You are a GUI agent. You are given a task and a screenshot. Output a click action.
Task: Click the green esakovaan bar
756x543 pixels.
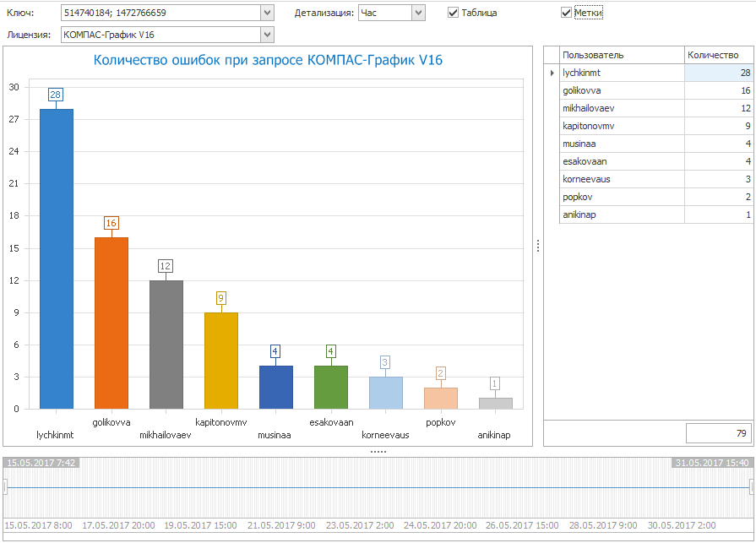click(330, 387)
